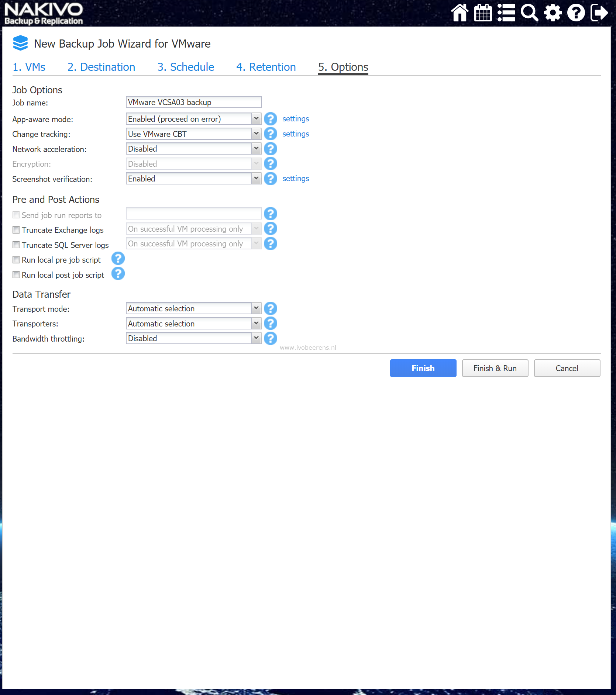
Task: Go to the 1. VMs step
Action: click(29, 67)
